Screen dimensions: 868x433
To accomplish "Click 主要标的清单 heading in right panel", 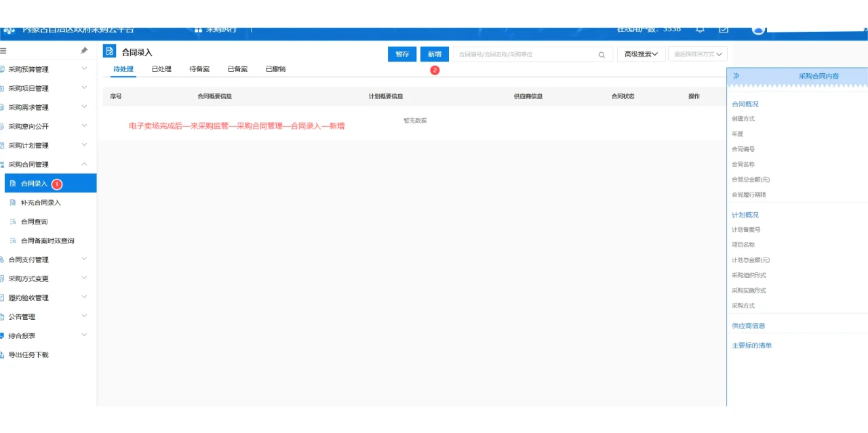I will [752, 346].
